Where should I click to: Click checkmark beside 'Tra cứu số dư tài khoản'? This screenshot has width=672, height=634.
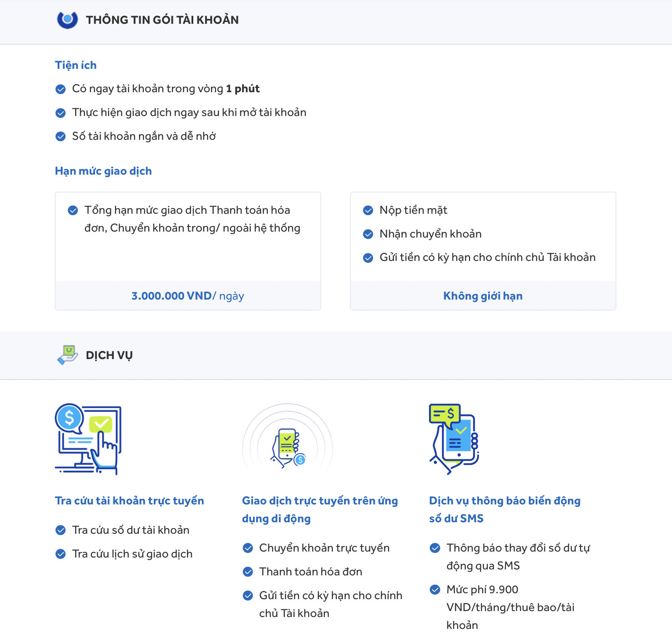tap(61, 530)
